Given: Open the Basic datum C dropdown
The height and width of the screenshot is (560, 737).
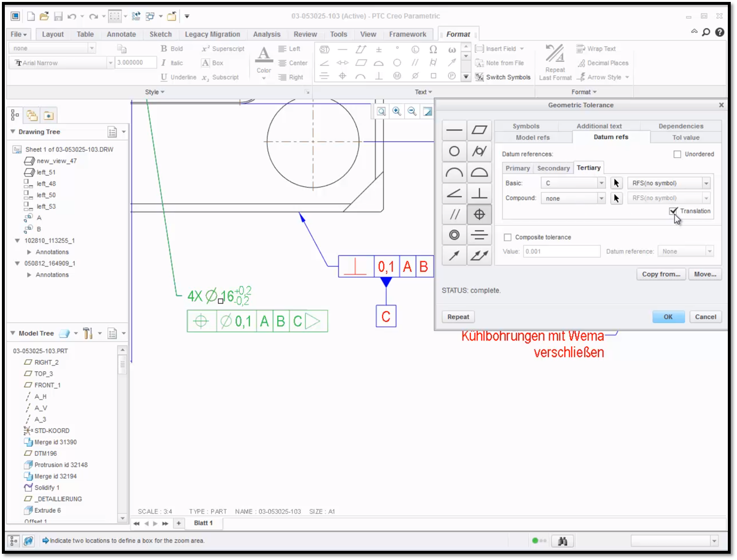Looking at the screenshot, I should coord(602,183).
